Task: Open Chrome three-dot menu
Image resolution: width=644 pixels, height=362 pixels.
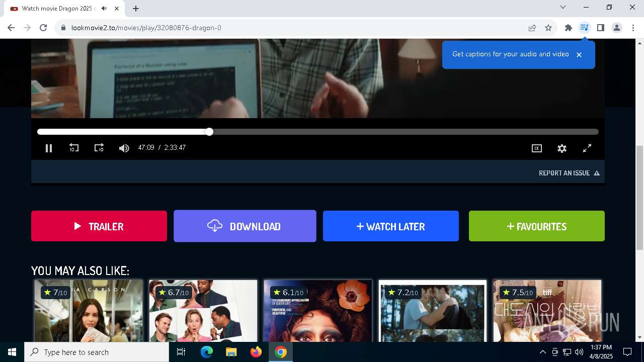Action: (x=633, y=28)
